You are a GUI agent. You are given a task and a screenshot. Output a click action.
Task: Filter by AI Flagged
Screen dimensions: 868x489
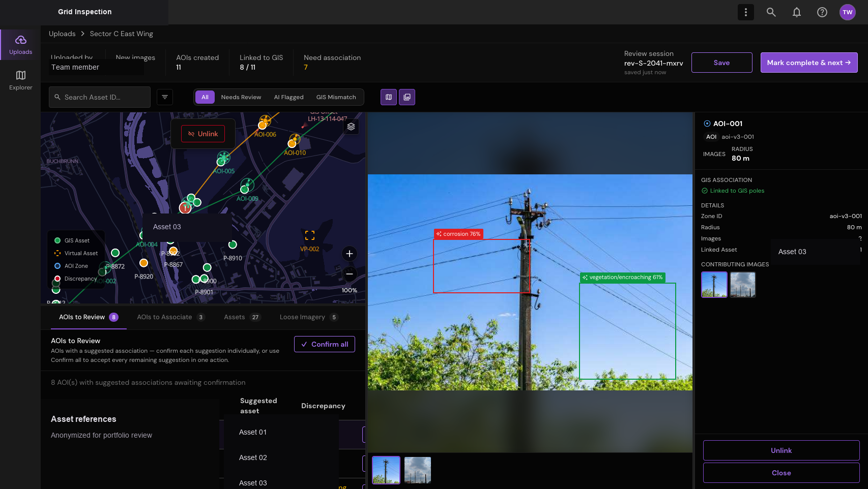tap(289, 97)
